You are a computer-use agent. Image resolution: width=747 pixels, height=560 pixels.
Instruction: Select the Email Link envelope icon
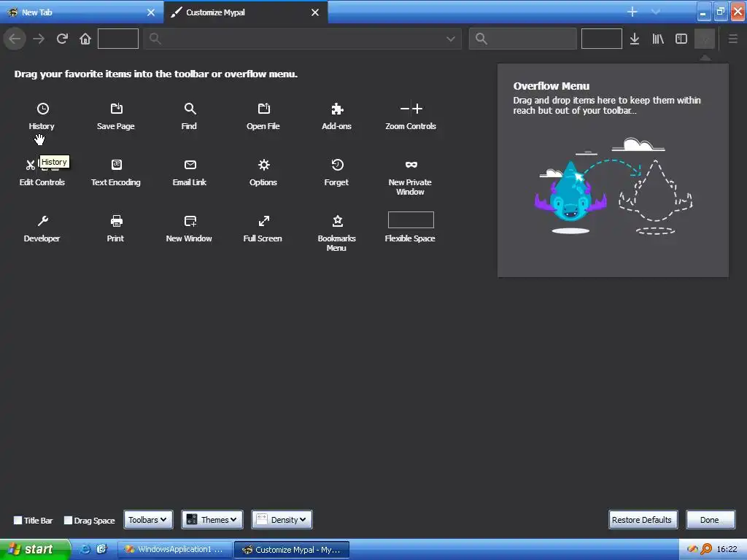[x=190, y=165]
